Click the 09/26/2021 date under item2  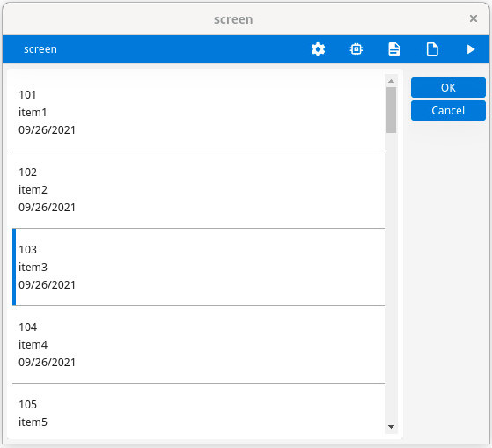click(x=47, y=208)
